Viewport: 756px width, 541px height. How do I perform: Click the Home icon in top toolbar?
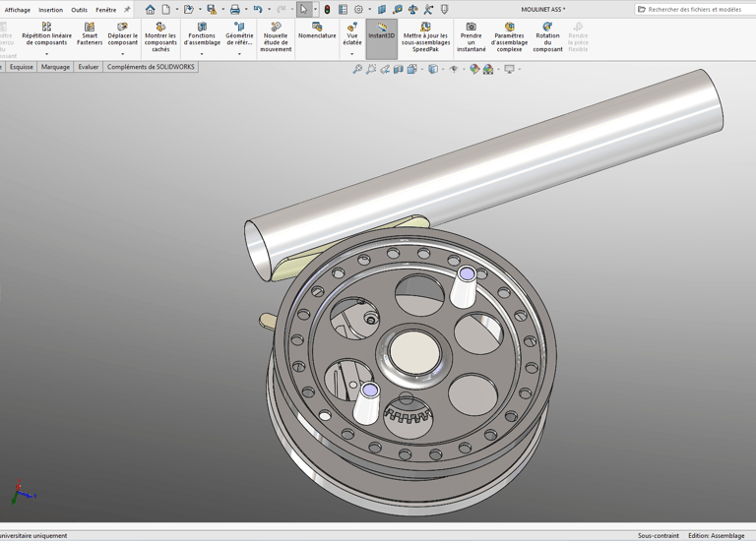[x=150, y=10]
